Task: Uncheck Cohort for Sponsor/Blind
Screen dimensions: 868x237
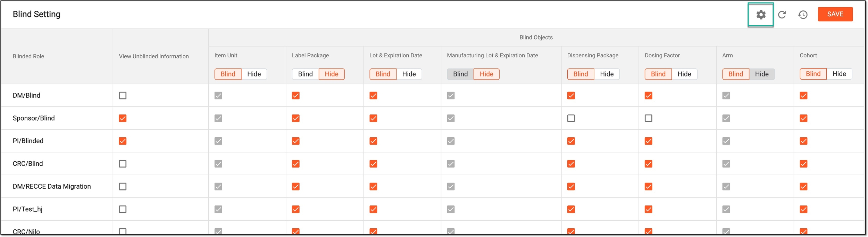Action: coord(804,118)
